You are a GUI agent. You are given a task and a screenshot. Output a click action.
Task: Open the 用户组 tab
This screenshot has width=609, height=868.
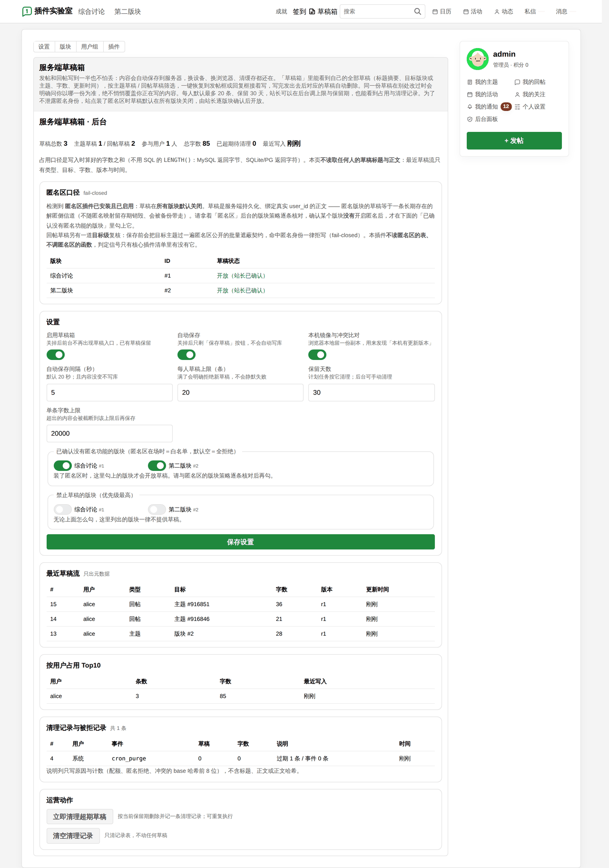pyautogui.click(x=89, y=47)
